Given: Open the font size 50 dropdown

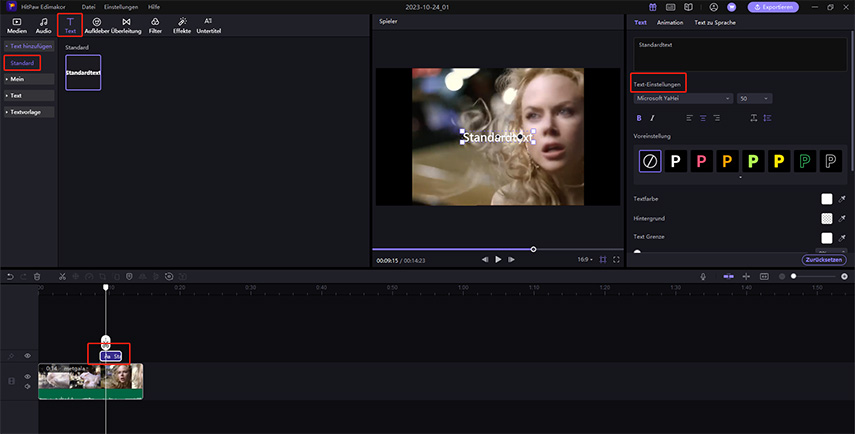Looking at the screenshot, I should 754,98.
